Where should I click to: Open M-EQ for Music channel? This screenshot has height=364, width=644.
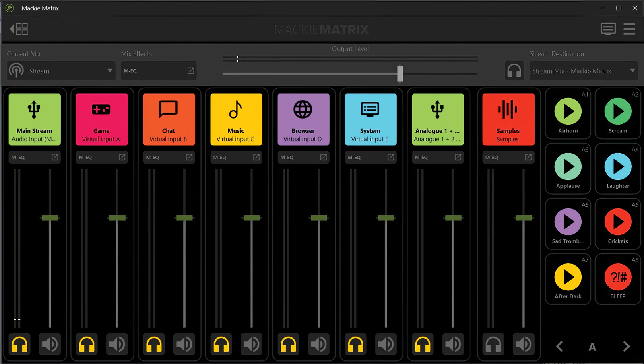pos(236,157)
